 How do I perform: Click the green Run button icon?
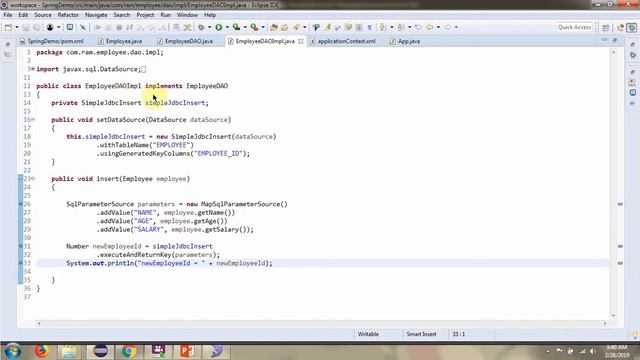pyautogui.click(x=219, y=27)
